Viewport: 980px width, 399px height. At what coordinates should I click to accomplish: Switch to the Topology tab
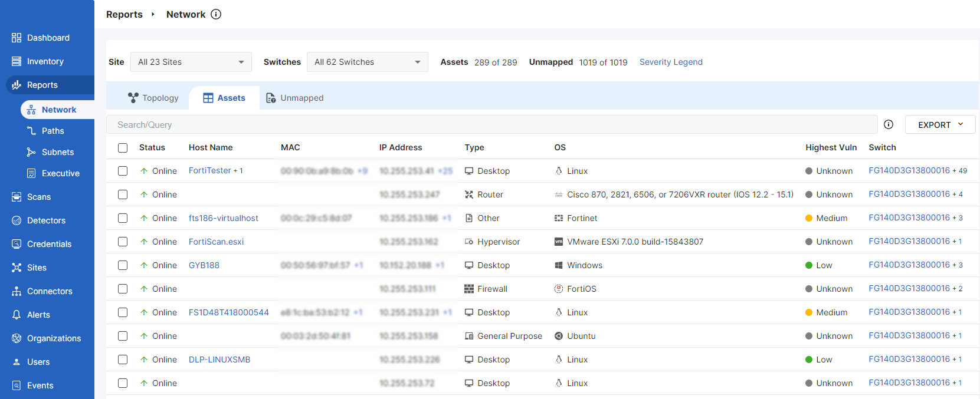click(153, 98)
